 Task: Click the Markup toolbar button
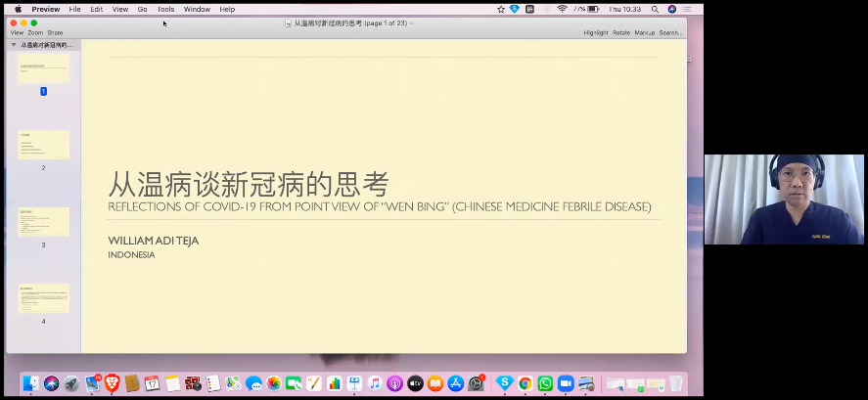pos(644,32)
